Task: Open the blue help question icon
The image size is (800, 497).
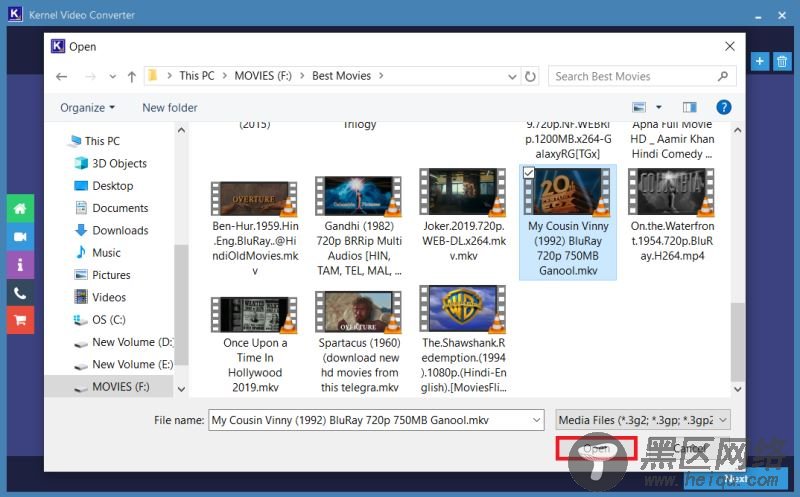Action: pyautogui.click(x=723, y=107)
